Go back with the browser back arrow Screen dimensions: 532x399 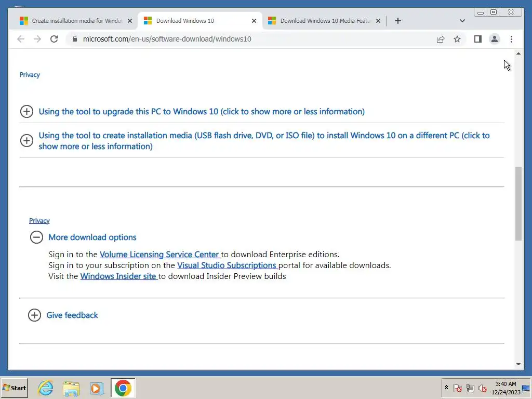click(21, 39)
